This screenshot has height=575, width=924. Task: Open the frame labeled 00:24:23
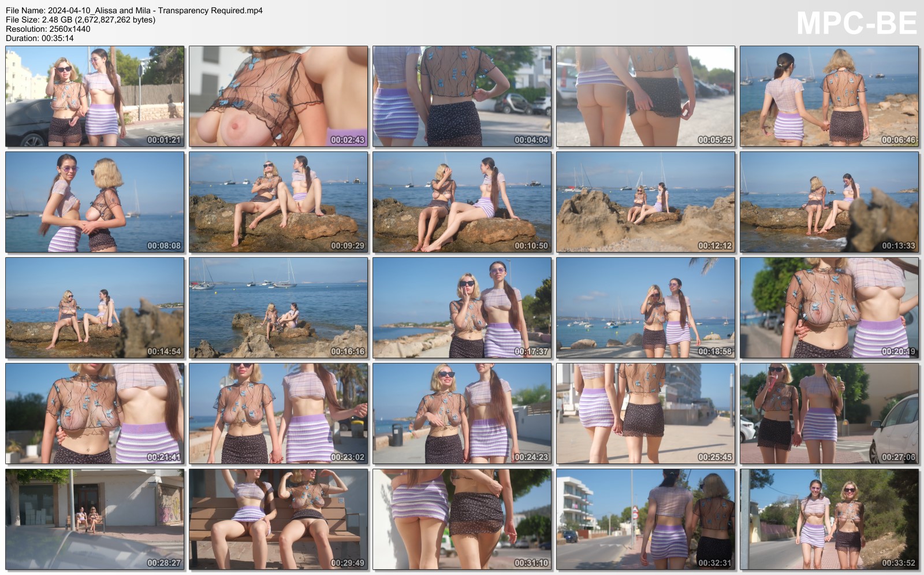(x=462, y=414)
